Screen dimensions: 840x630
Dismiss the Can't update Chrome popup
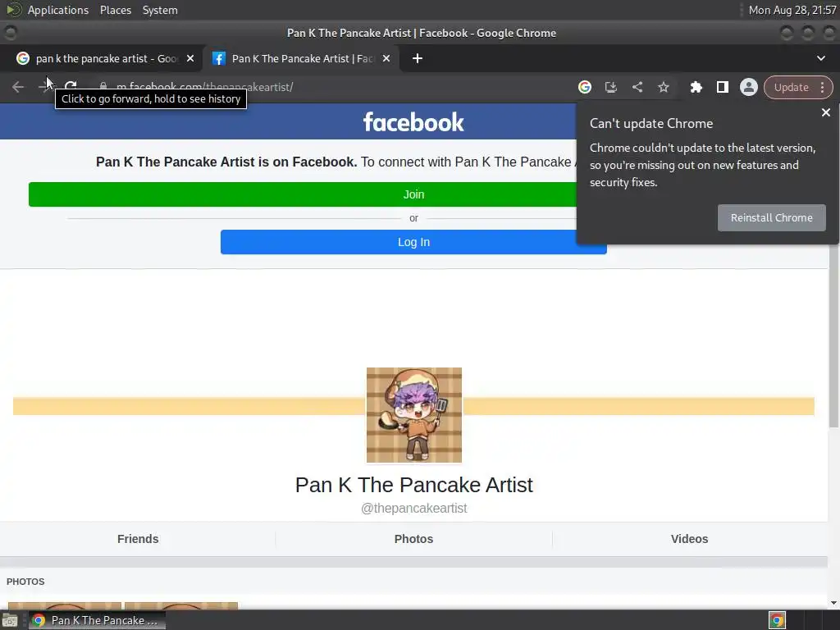[x=825, y=112]
